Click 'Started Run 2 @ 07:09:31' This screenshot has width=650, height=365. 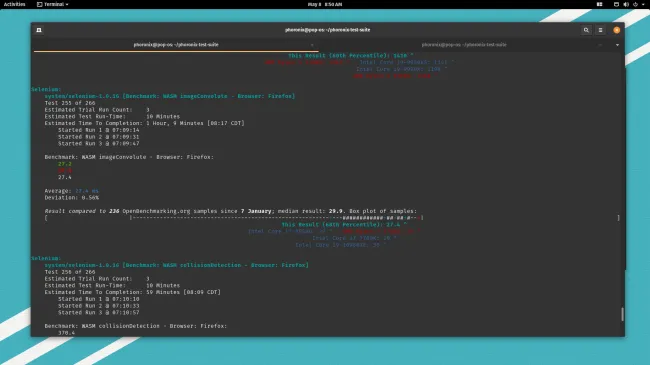pos(98,137)
